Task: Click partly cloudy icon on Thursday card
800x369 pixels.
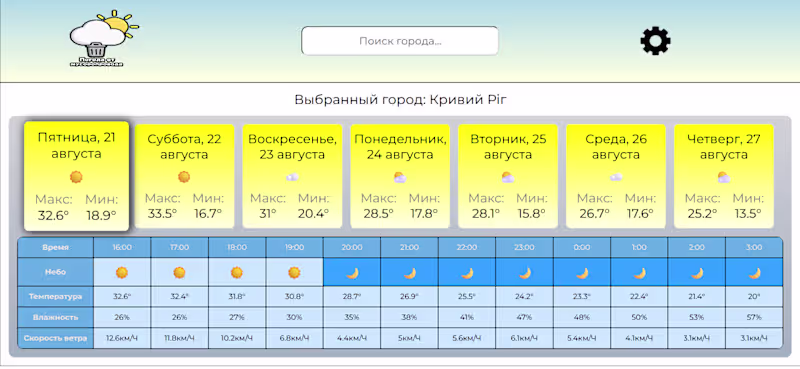Action: click(x=724, y=177)
